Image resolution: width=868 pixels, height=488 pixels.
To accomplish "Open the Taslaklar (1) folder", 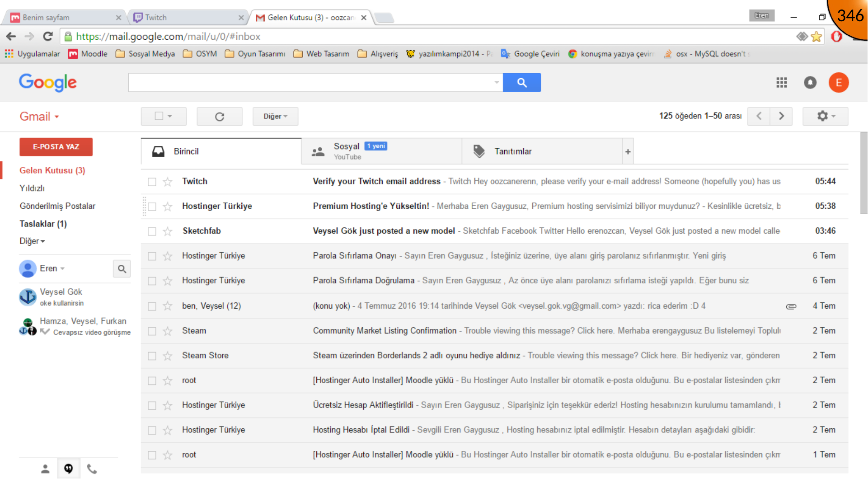I will [43, 224].
